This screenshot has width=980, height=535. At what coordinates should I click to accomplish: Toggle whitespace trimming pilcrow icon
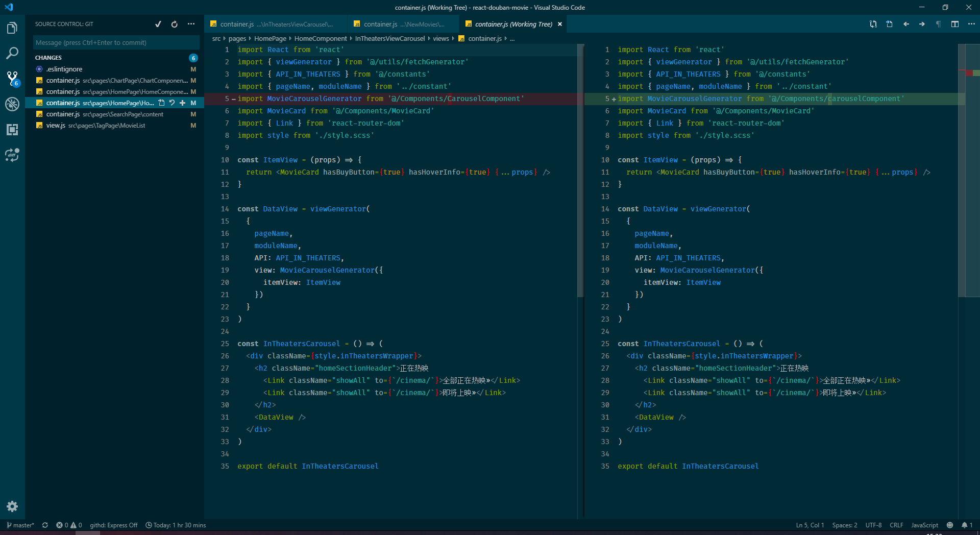point(938,24)
